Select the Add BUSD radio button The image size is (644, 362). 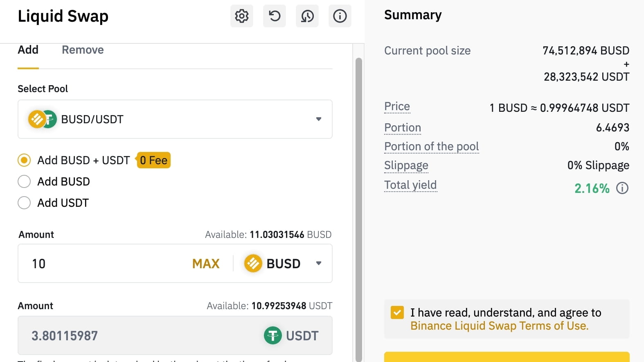[24, 181]
